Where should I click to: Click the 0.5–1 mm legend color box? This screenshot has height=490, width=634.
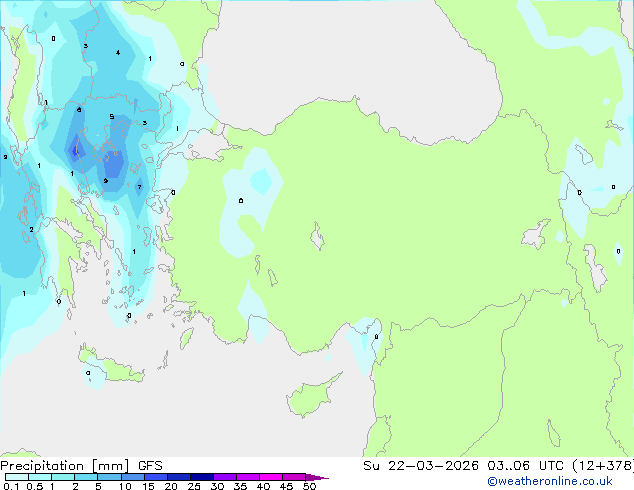(x=40, y=477)
